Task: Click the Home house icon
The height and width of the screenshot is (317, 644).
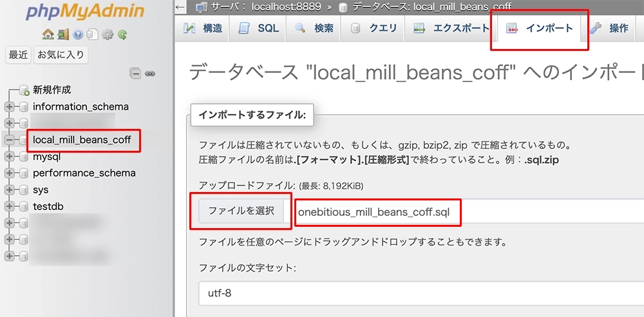Action: pos(47,35)
